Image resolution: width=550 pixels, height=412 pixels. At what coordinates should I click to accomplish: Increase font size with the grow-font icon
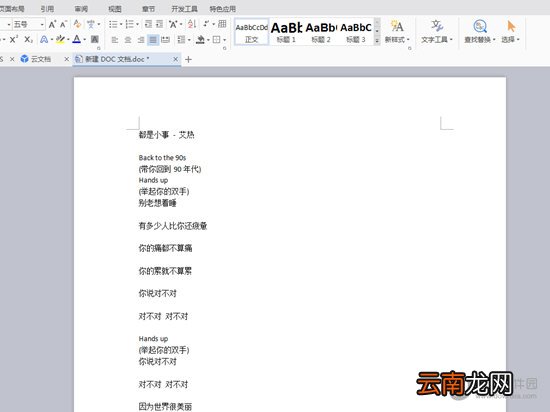[52, 24]
